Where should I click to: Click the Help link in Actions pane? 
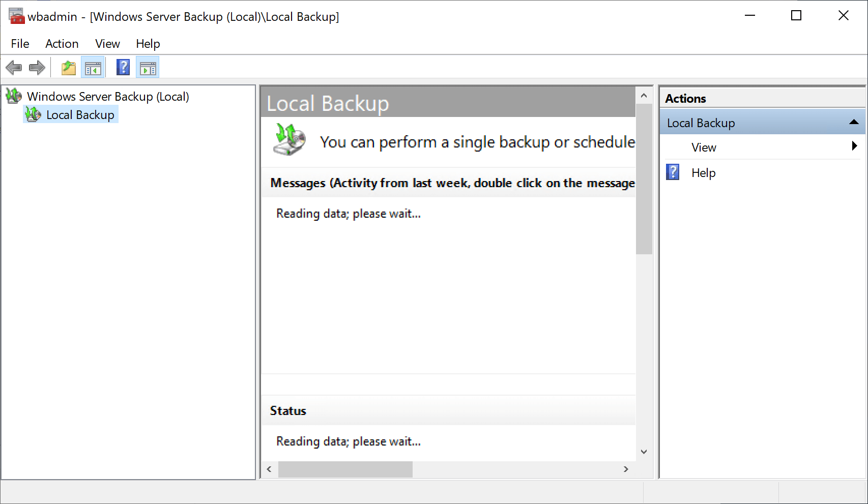pyautogui.click(x=703, y=173)
